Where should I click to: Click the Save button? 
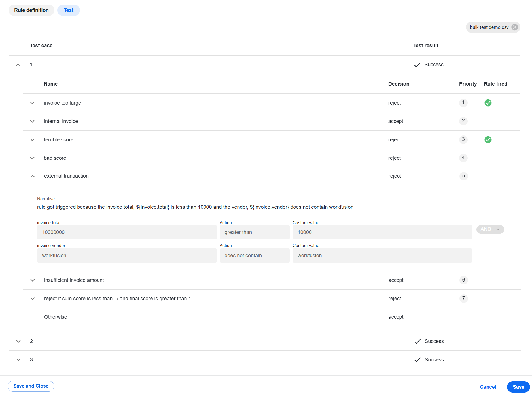(x=518, y=387)
